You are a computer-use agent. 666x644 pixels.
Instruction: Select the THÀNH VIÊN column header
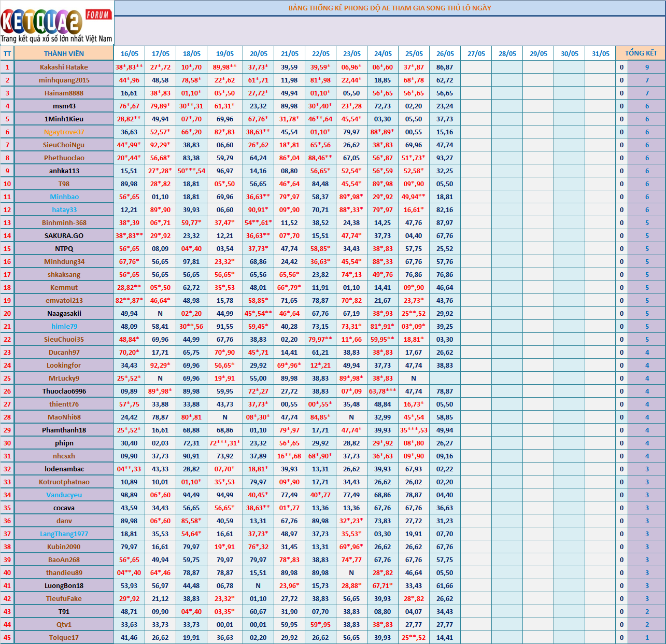coord(64,53)
